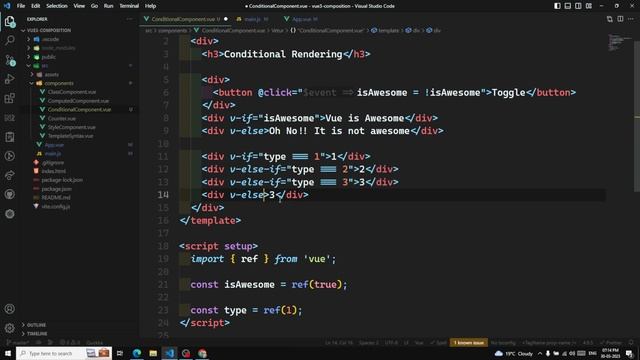The height and width of the screenshot is (360, 640).
Task: Open the Help menu
Action: click(150, 6)
